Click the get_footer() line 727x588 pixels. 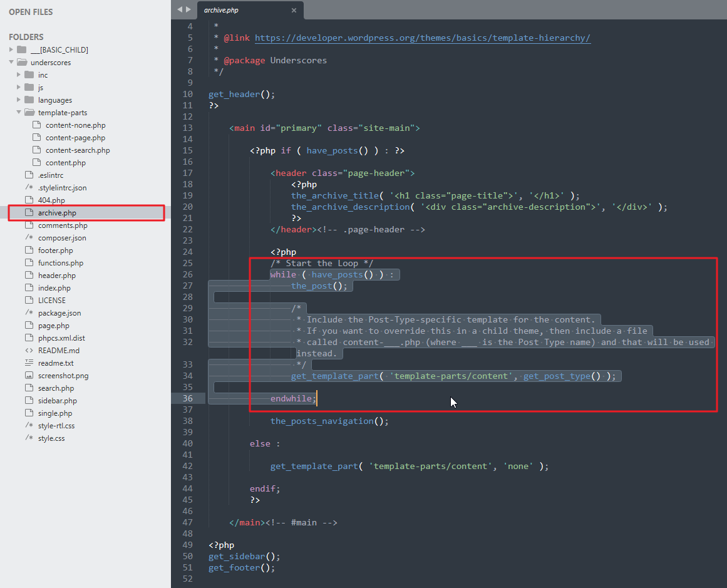tap(242, 567)
